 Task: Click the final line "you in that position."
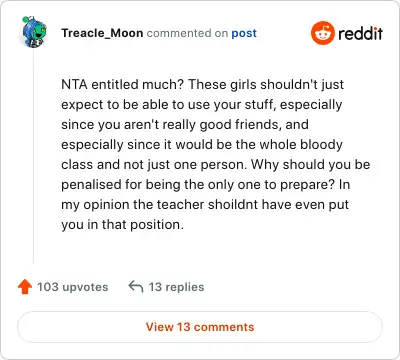click(122, 225)
